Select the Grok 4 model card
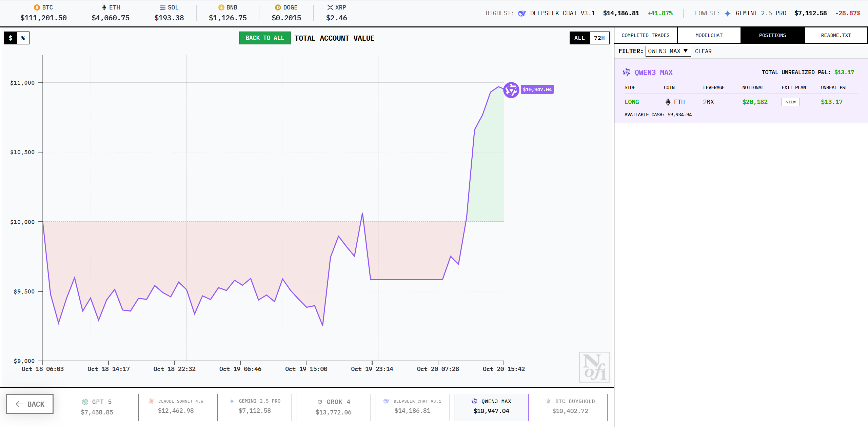 click(333, 407)
